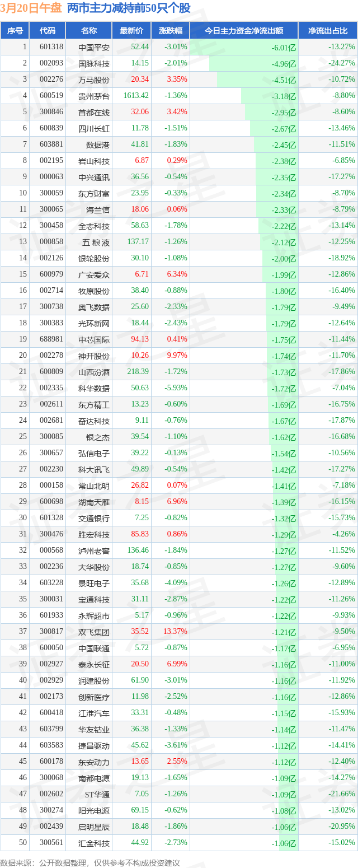The height and width of the screenshot is (868, 358).
Task: Click 广安爱众 change value 6.34%
Action: click(177, 274)
